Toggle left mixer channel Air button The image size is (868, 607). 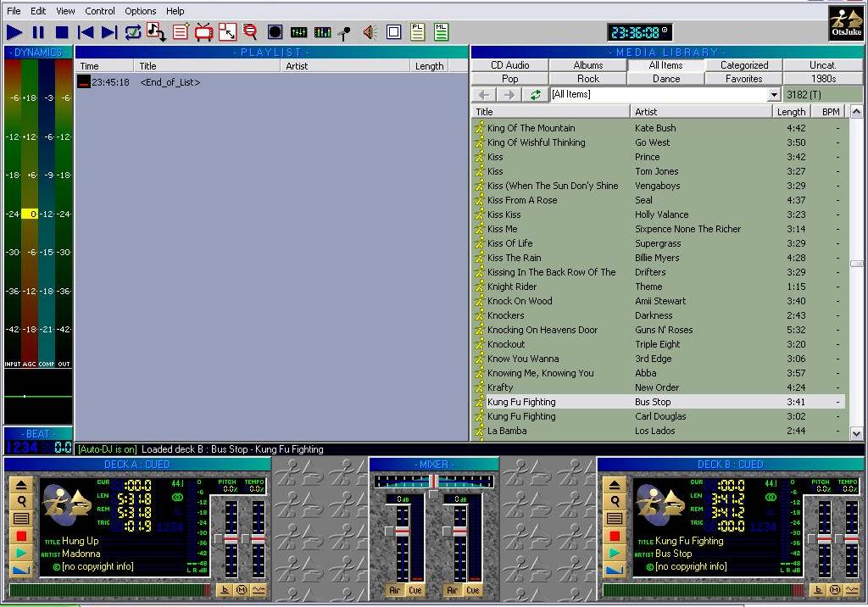pos(394,590)
